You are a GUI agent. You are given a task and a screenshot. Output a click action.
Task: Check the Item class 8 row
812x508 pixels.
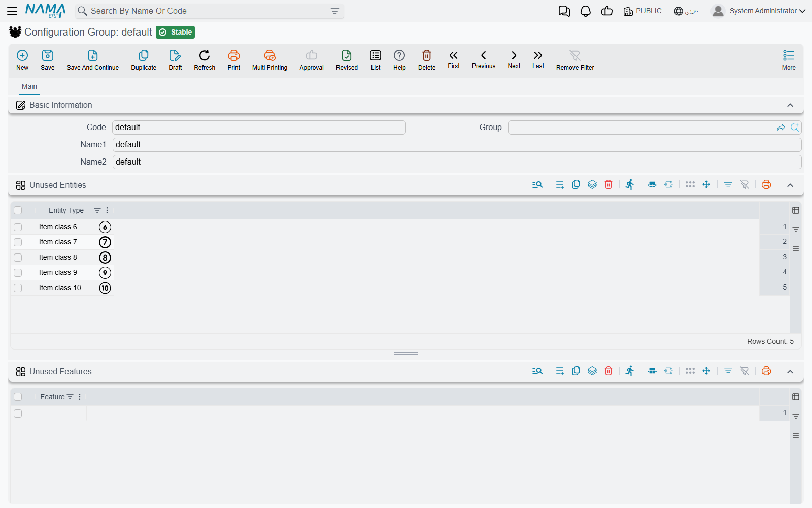18,258
